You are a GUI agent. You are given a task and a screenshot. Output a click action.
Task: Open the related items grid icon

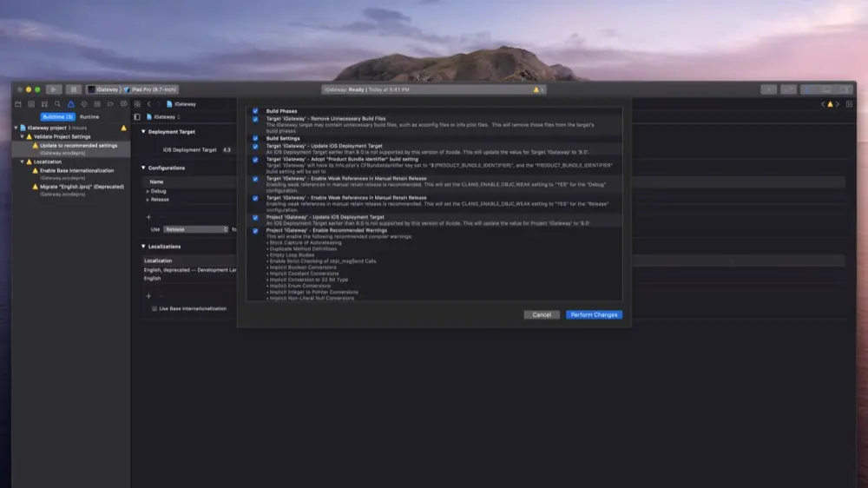(x=137, y=104)
